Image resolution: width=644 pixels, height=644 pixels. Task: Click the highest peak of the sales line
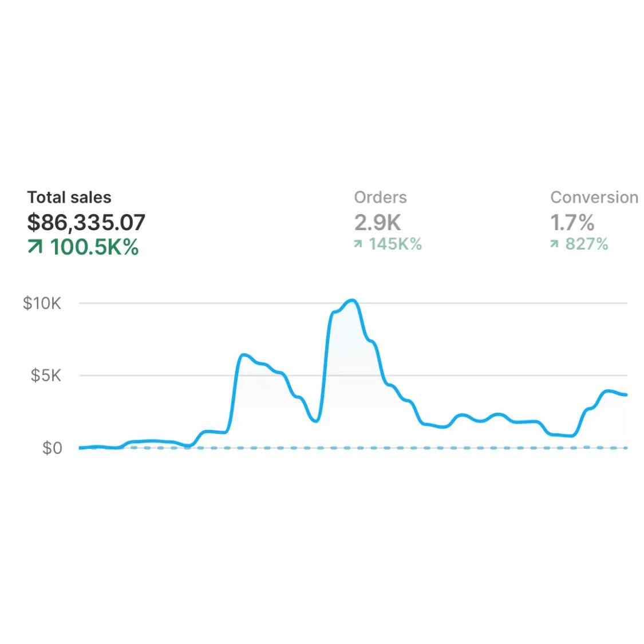(x=353, y=300)
